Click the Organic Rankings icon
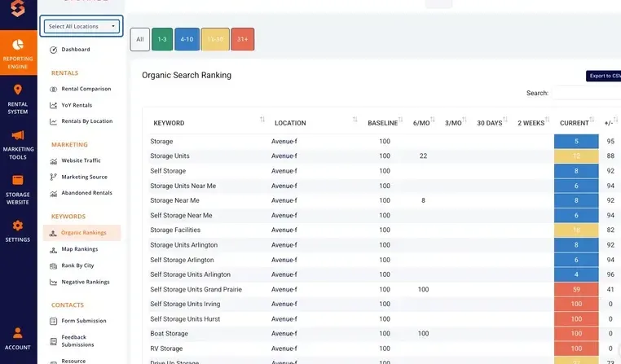621x364 pixels. pyautogui.click(x=53, y=234)
